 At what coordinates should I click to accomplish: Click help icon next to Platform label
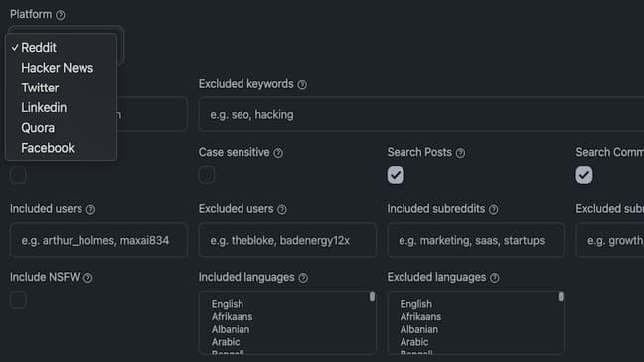[61, 15]
